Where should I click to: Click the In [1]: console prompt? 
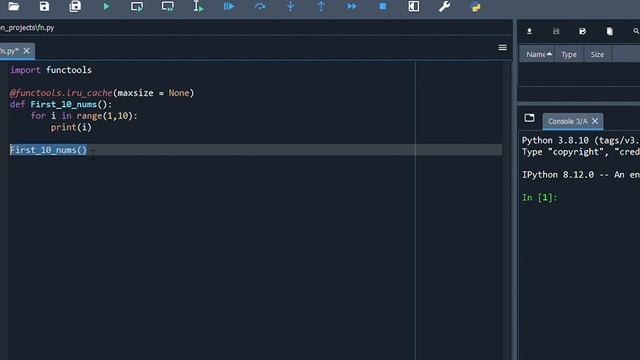[539, 198]
